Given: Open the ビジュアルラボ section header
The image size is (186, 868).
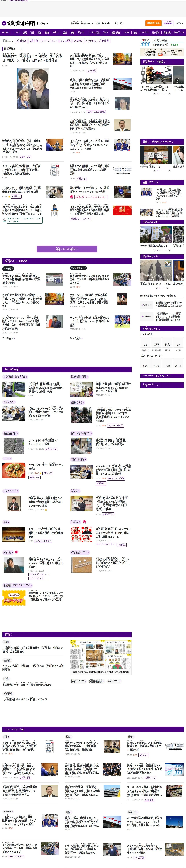Looking at the screenshot, I should 162,222.
